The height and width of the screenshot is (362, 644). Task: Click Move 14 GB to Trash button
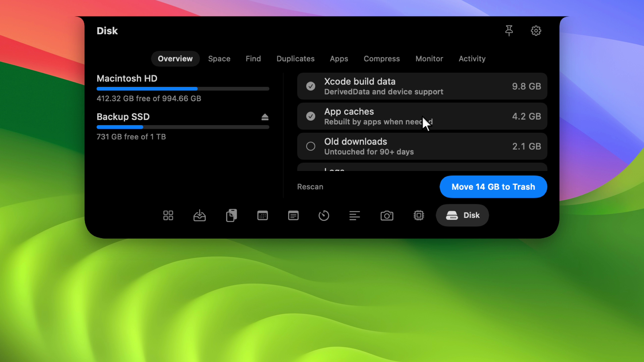click(x=493, y=187)
